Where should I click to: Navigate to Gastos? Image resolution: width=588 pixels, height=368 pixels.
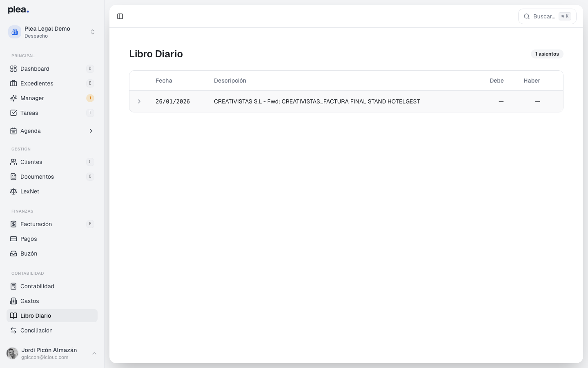tap(52, 301)
